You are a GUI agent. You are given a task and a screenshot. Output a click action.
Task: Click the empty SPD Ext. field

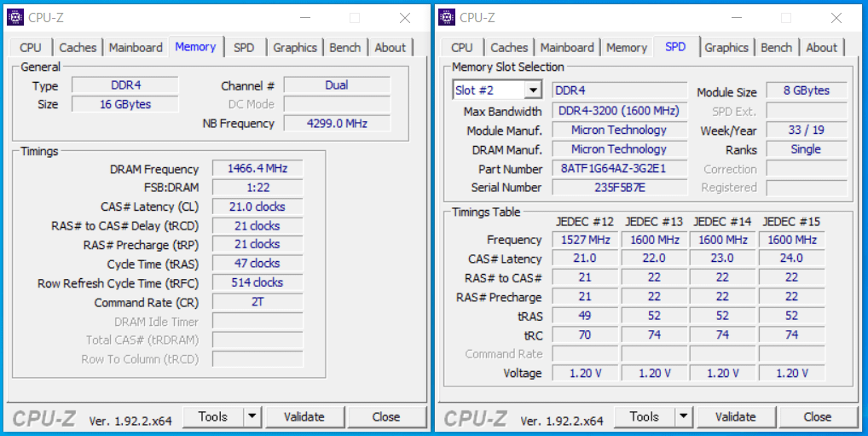(x=807, y=111)
